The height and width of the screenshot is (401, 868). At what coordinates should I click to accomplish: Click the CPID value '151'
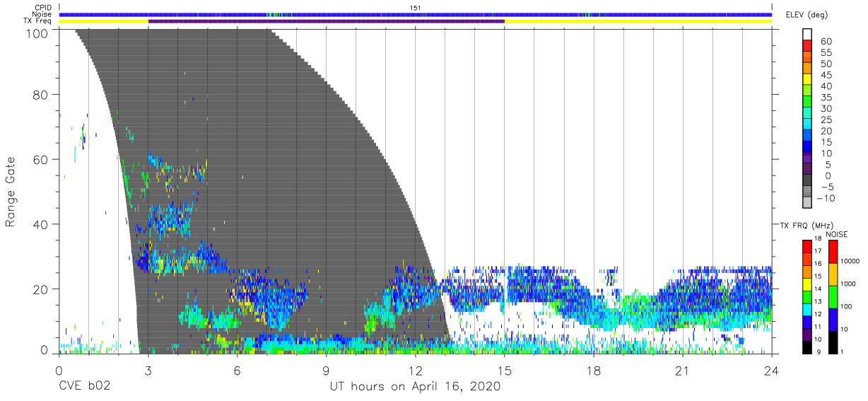416,7
